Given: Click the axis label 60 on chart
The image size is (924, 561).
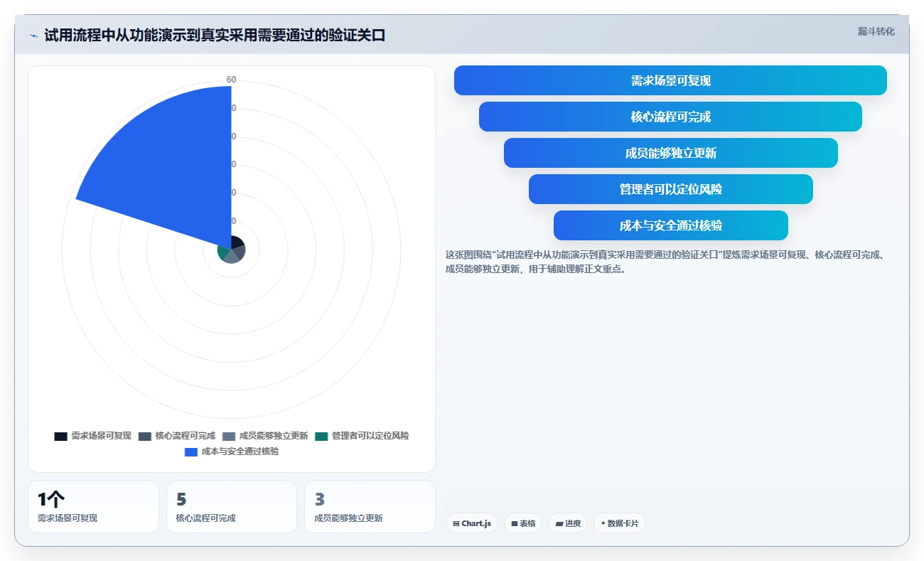Looking at the screenshot, I should coord(231,80).
